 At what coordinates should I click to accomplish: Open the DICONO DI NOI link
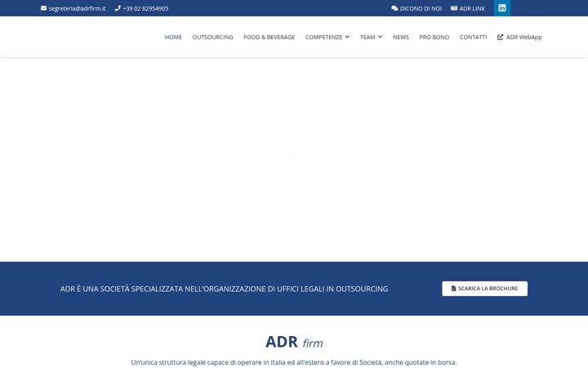[421, 8]
